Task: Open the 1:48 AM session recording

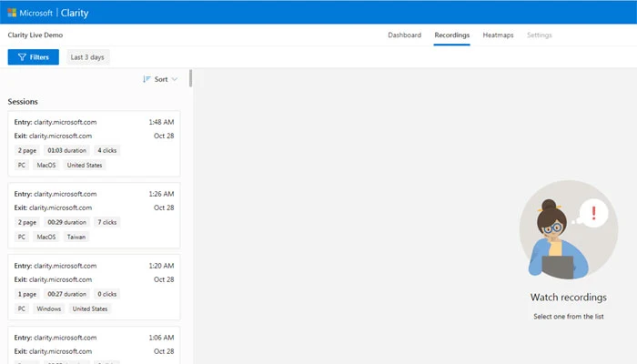Action: point(94,144)
